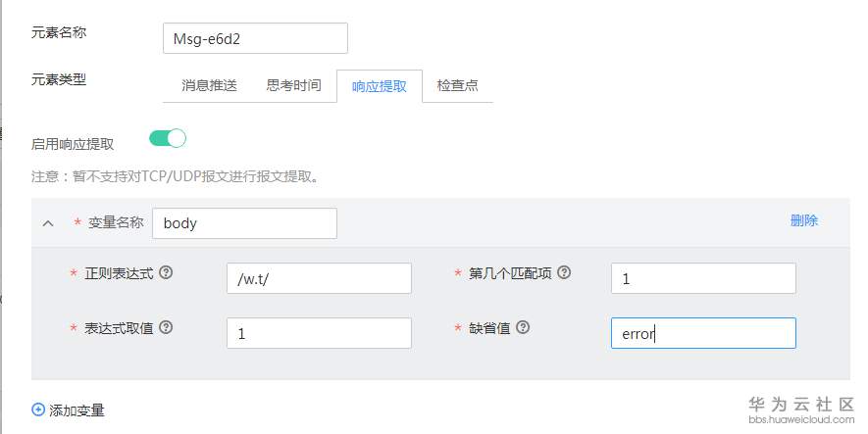Collapse the body variable panel chevron
Viewport: 868px width, 434px height.
(47, 223)
